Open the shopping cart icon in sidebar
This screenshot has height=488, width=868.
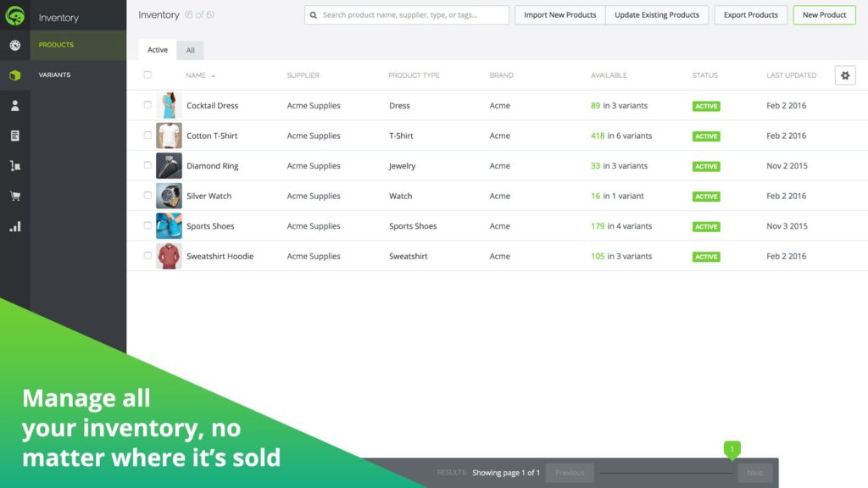15,196
